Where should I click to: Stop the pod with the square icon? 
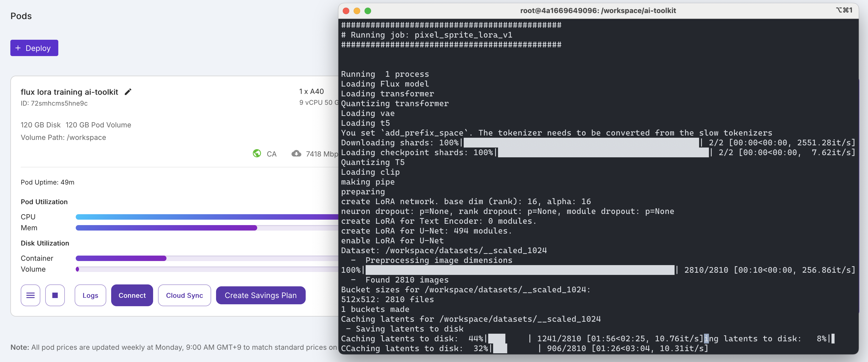click(x=55, y=295)
